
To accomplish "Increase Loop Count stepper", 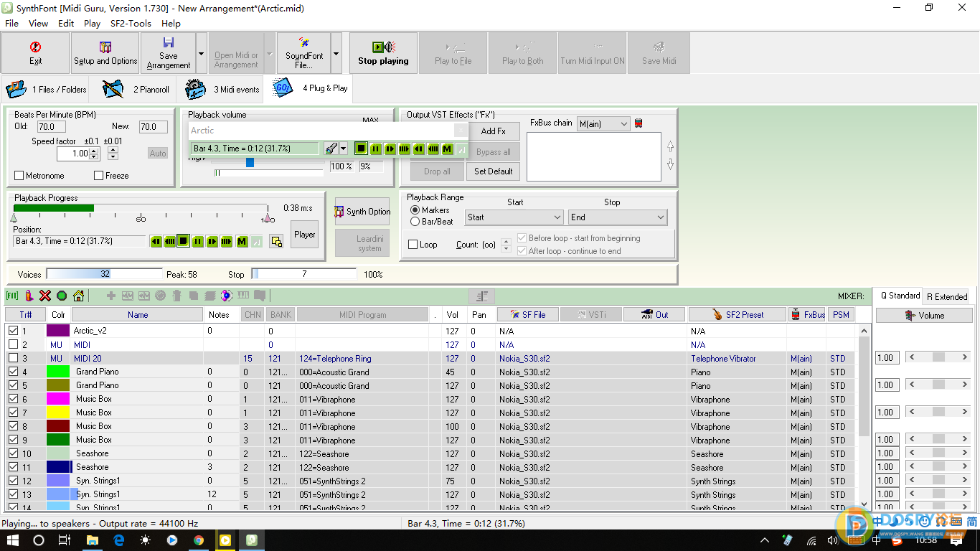I will point(506,241).
